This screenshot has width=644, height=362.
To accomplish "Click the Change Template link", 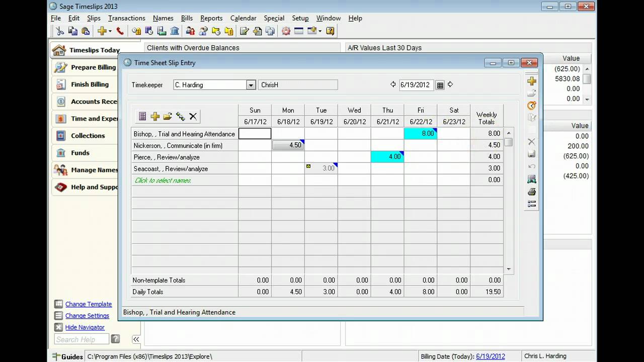I will [89, 304].
